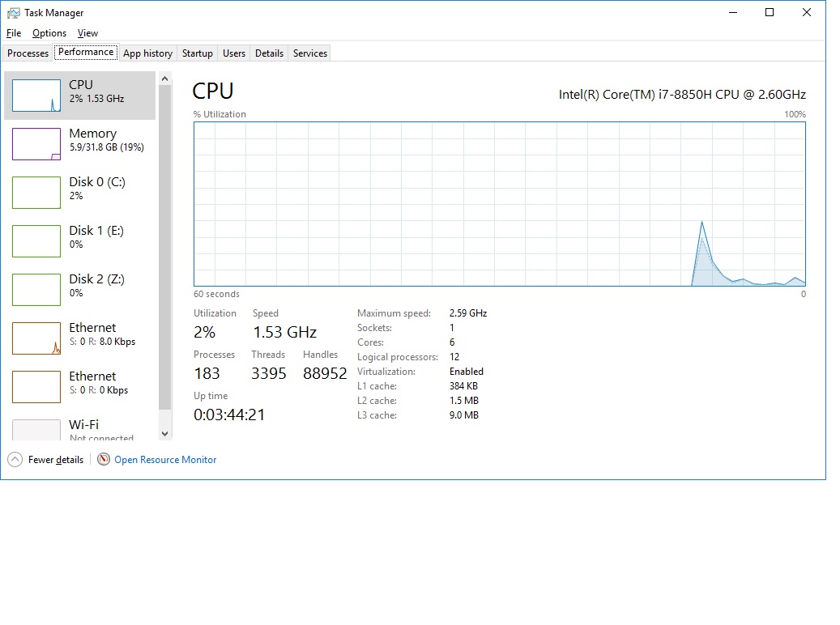Open the File menu
This screenshot has height=625, width=840.
(x=14, y=33)
